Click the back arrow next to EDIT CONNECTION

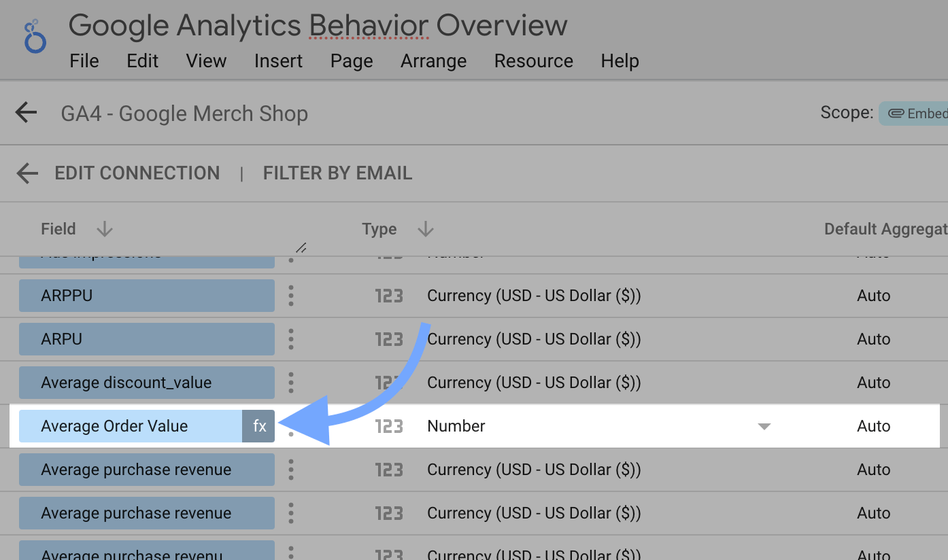(27, 173)
